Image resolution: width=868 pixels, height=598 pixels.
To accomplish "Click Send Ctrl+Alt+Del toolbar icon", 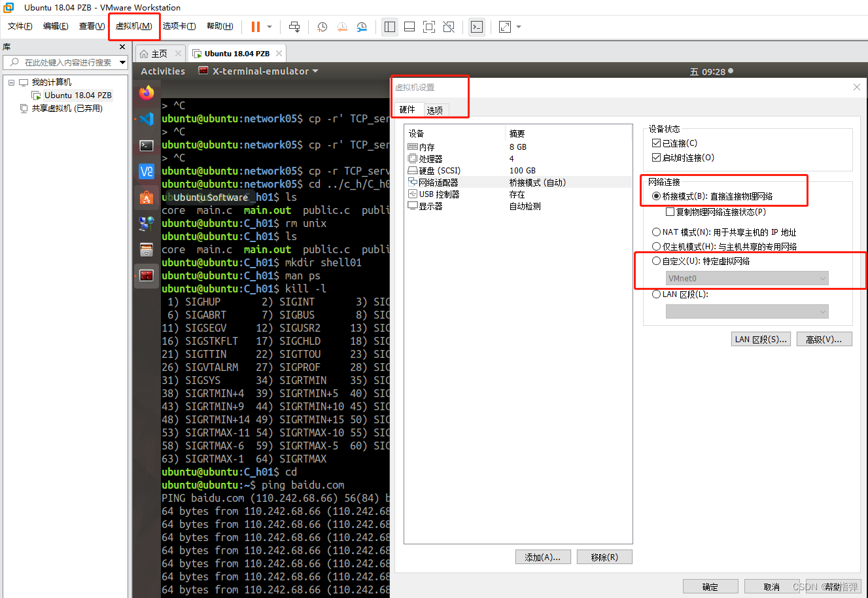I will coord(294,27).
